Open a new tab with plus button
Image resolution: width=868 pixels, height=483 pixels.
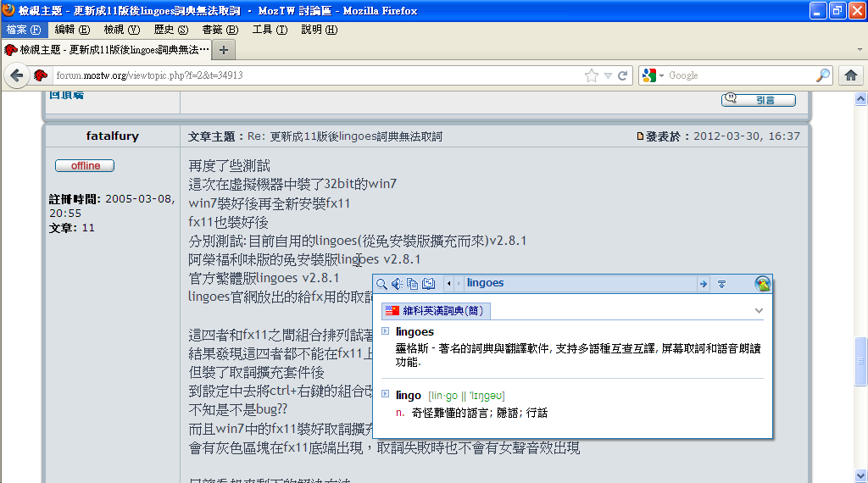[224, 50]
